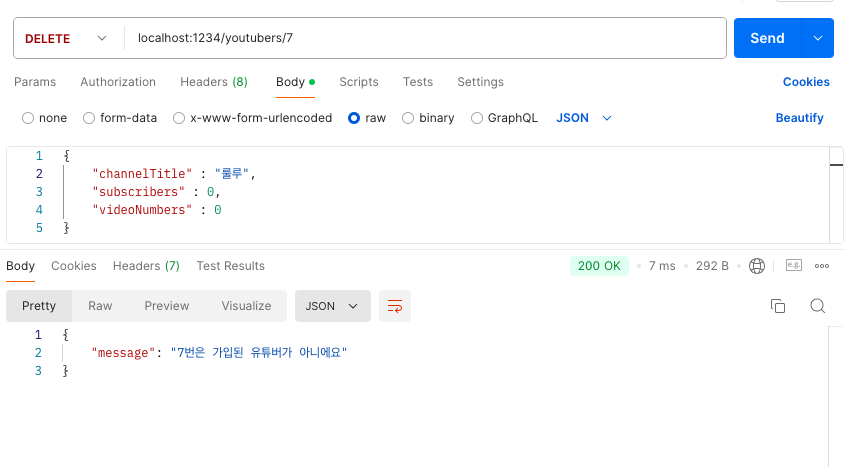Open the response format JSON dropdown
The image size is (846, 467).
332,306
